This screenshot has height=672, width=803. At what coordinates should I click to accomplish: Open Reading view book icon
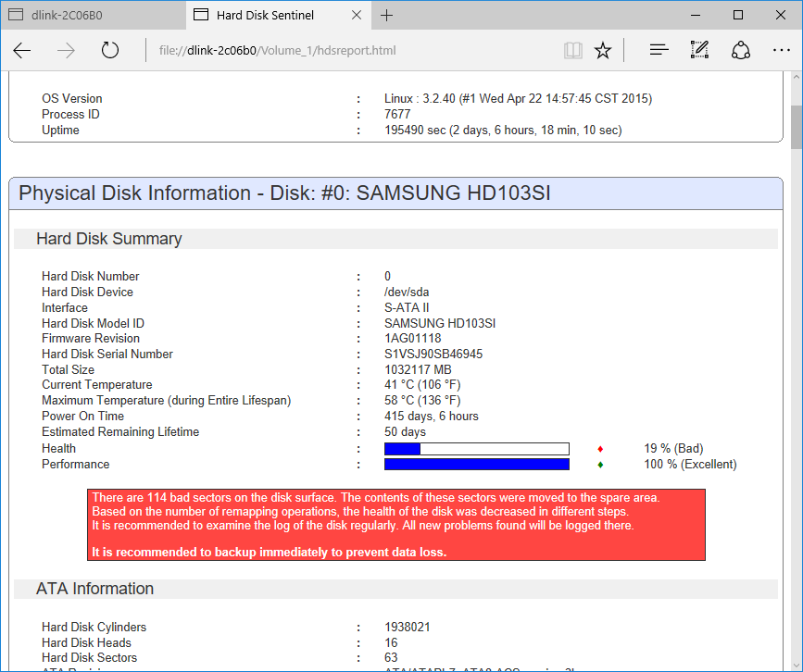pos(572,50)
